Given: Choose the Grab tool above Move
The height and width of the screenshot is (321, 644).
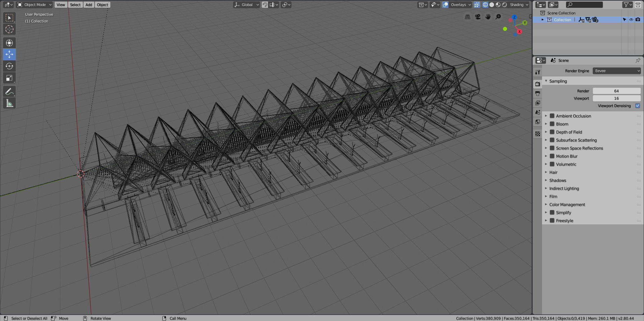Looking at the screenshot, I should click(x=9, y=43).
